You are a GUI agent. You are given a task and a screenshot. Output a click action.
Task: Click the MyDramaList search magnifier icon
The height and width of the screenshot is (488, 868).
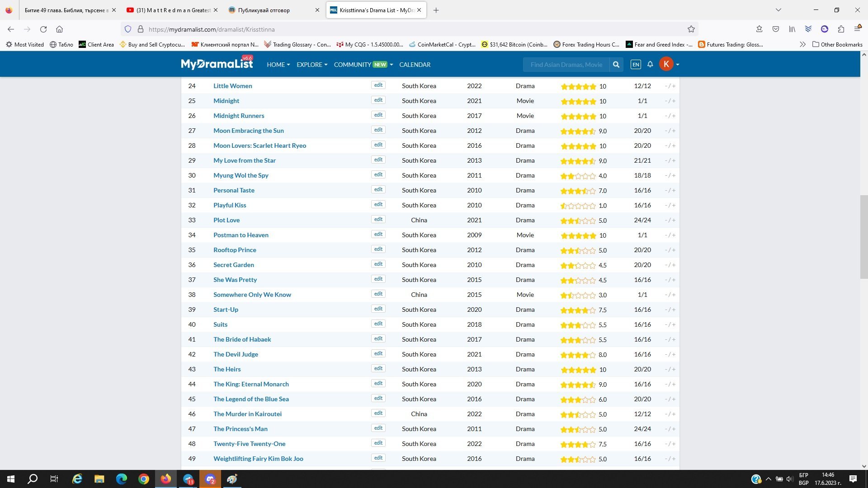click(616, 65)
